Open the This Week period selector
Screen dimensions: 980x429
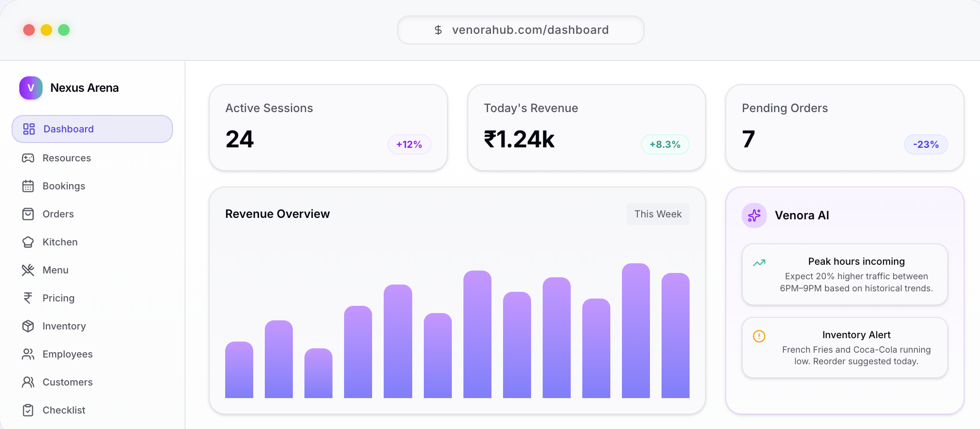point(658,214)
